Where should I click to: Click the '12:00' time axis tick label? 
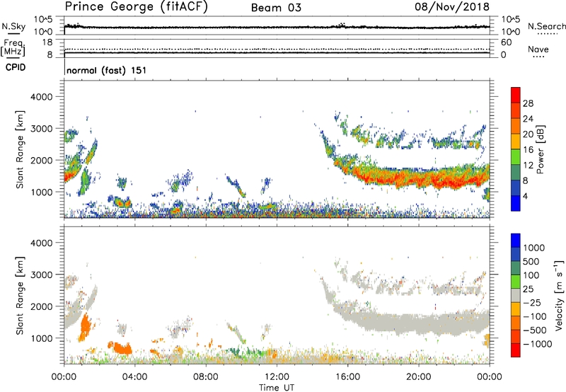(x=277, y=377)
